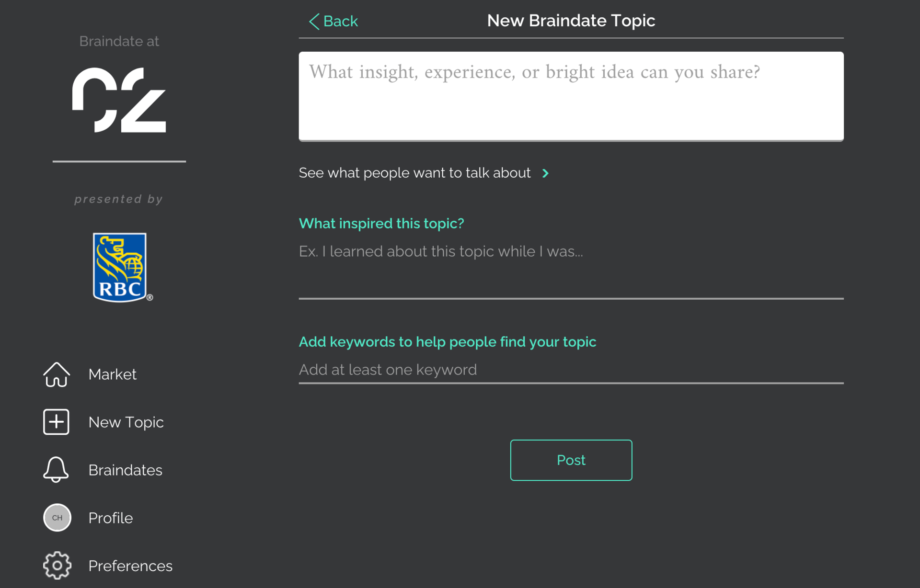This screenshot has width=920, height=588.
Task: Click the C2 event logo
Action: point(119,100)
